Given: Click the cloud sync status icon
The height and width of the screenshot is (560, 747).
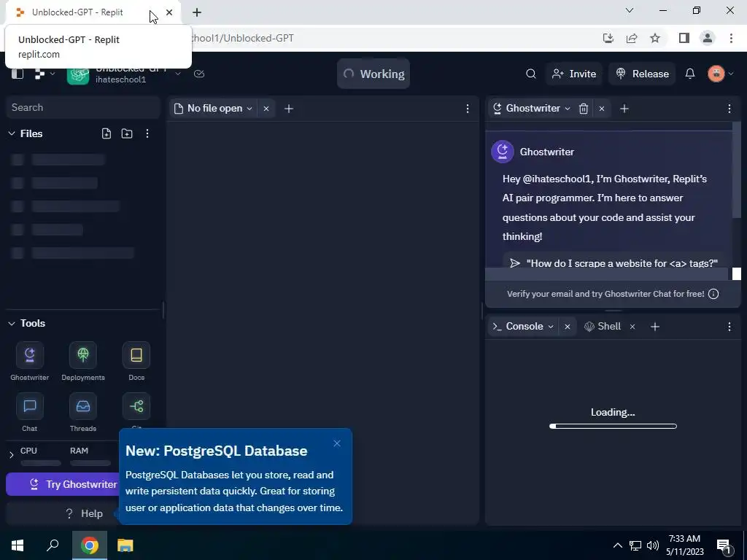Looking at the screenshot, I should [199, 74].
